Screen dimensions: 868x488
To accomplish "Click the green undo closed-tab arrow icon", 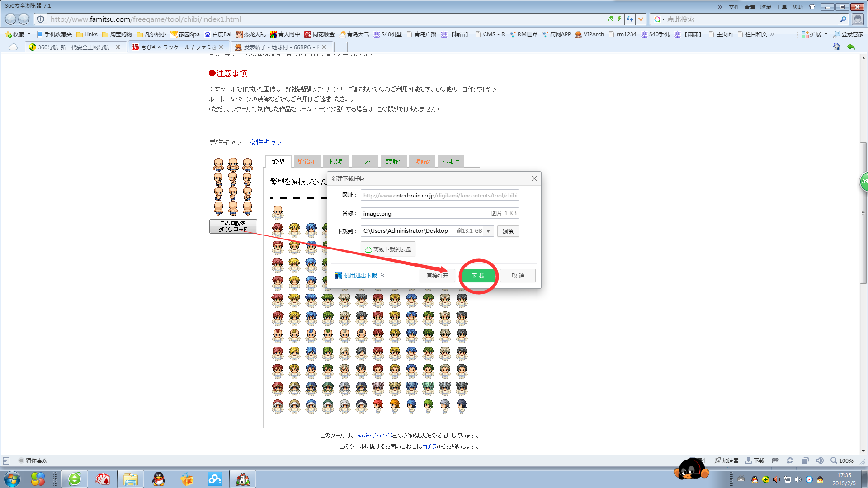I will click(851, 47).
